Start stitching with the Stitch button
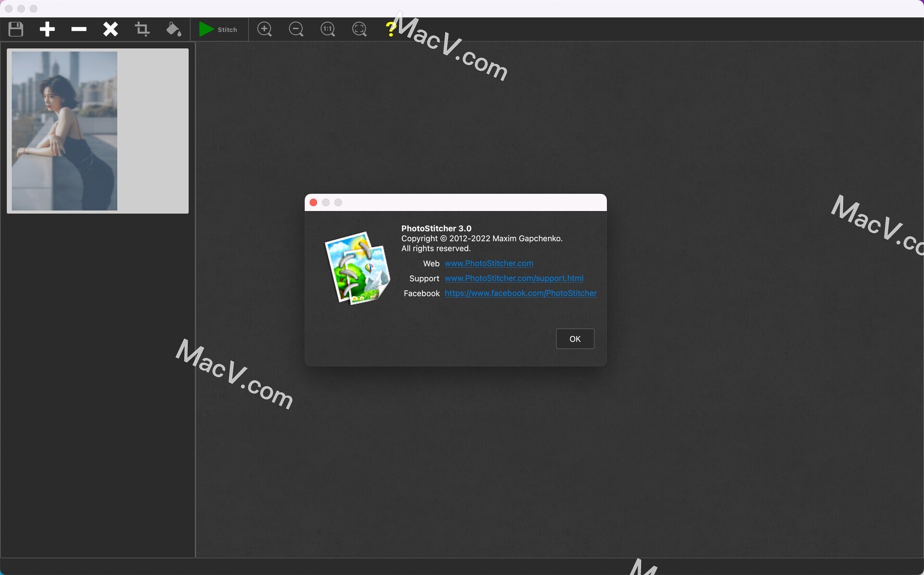Image resolution: width=924 pixels, height=575 pixels. click(218, 29)
